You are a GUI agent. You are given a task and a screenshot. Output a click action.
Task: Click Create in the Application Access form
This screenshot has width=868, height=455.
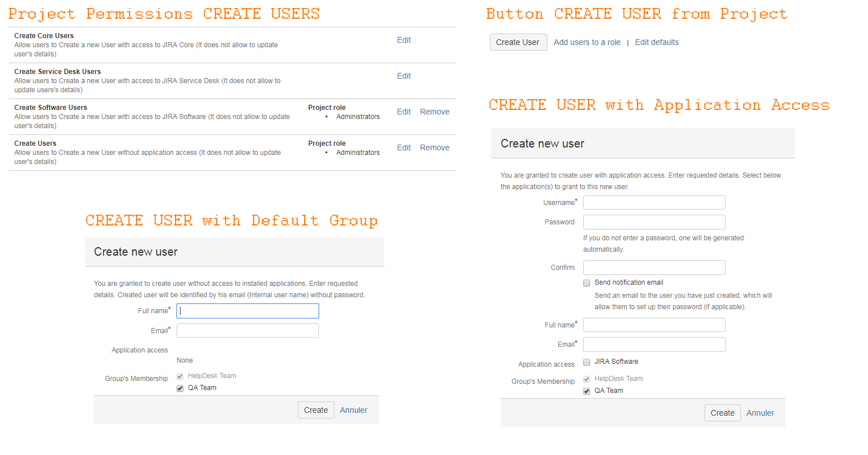722,413
